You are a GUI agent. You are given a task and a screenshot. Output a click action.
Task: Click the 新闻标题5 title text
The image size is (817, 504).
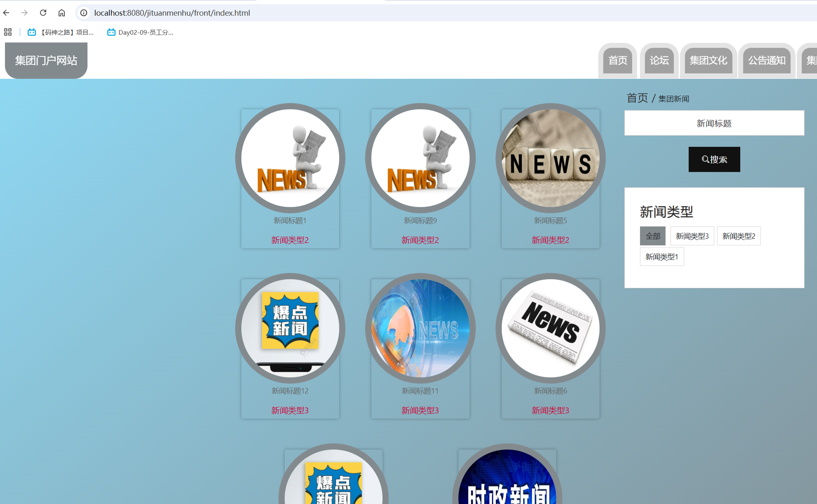[550, 221]
